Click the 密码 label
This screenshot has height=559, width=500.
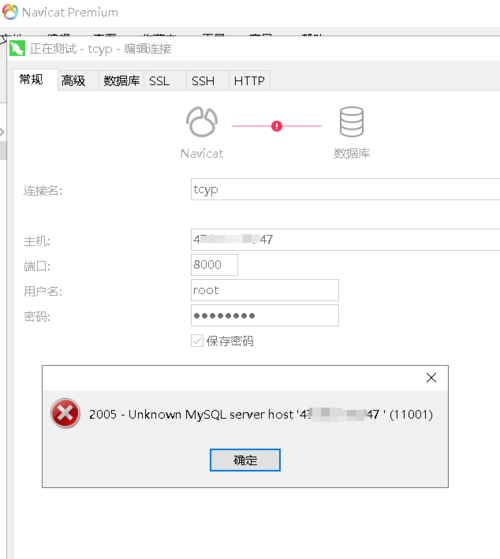(37, 316)
